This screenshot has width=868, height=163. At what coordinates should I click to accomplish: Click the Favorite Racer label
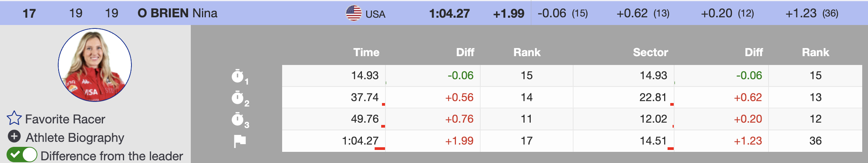[x=65, y=119]
